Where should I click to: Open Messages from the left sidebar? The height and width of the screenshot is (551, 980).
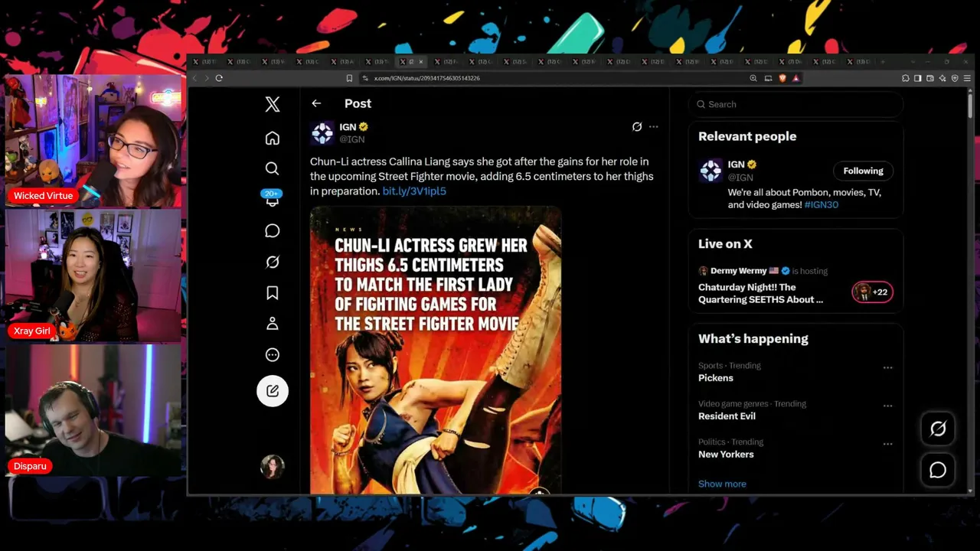coord(273,230)
